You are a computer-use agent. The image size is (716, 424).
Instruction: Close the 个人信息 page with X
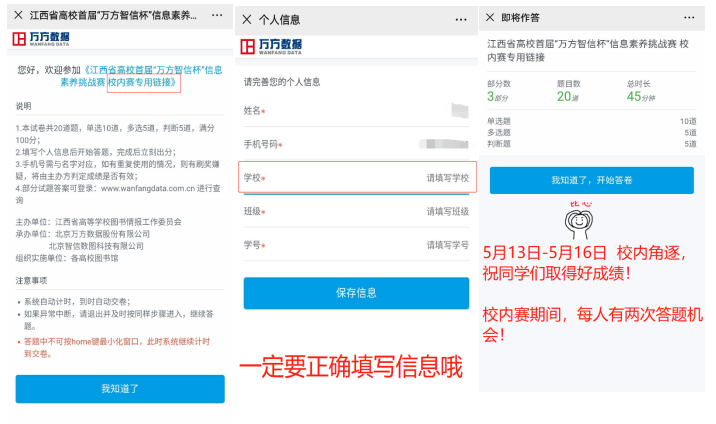[247, 19]
